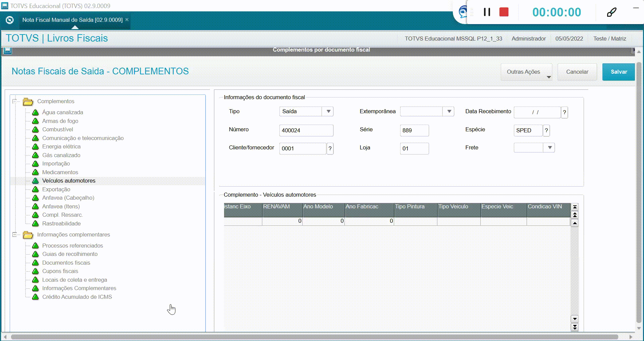Pause the screen recording
Image resolution: width=644 pixels, height=341 pixels.
(x=487, y=12)
